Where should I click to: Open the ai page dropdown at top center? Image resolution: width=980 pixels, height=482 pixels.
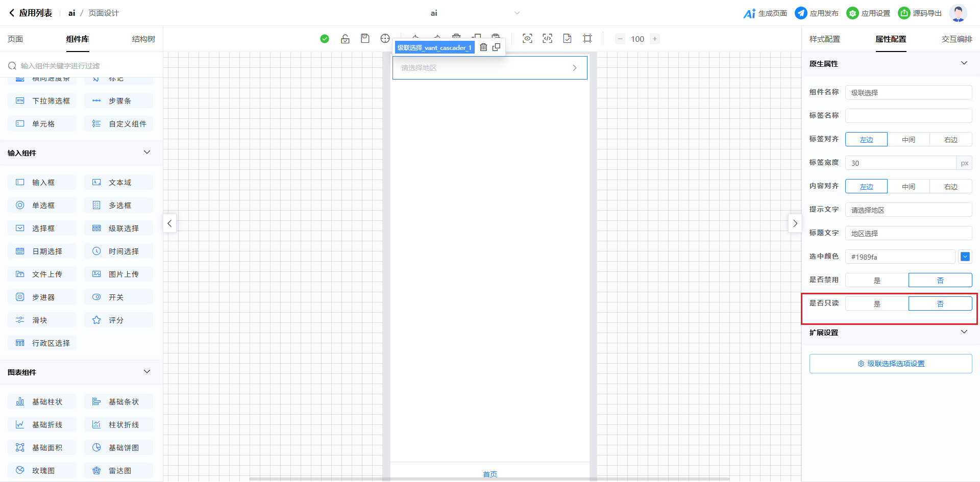[x=517, y=13]
